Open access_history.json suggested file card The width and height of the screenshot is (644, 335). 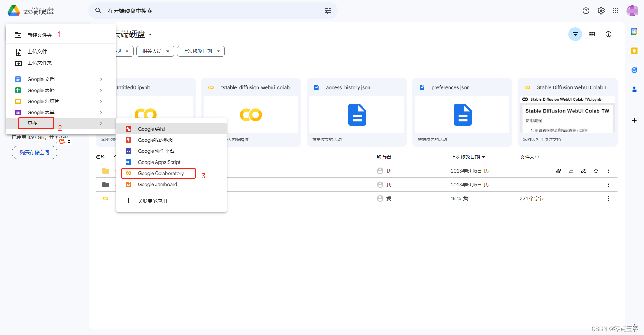[x=357, y=112]
